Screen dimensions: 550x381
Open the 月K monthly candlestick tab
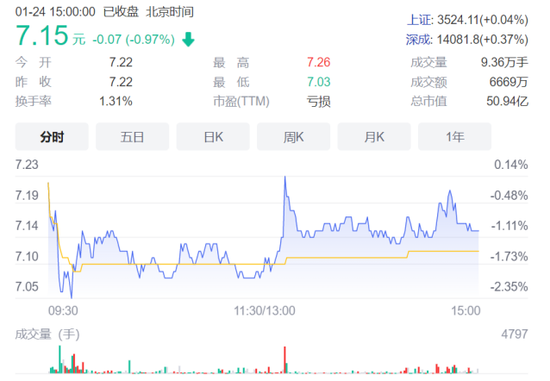(x=374, y=136)
